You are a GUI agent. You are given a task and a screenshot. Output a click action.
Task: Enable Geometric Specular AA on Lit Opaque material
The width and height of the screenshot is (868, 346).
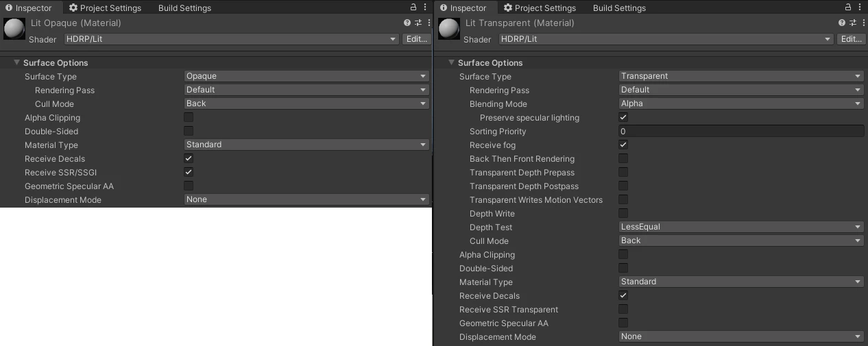click(189, 186)
